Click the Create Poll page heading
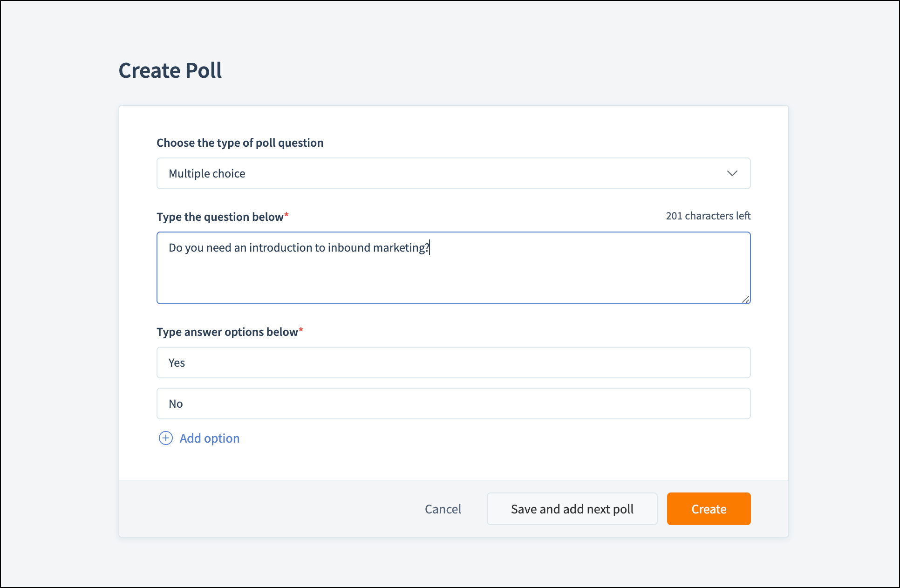 coord(170,71)
